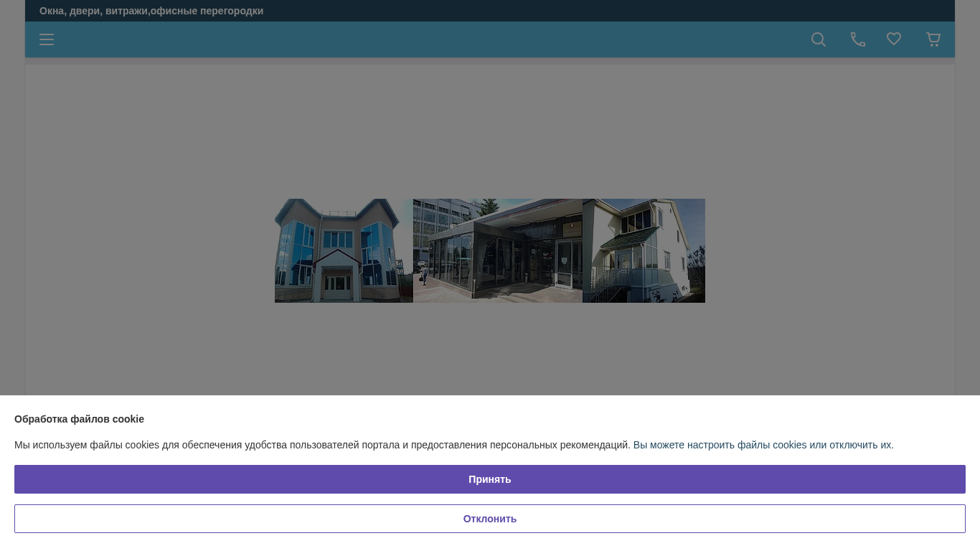Click the heading Обработка файлов cookie
Image resolution: width=980 pixels, height=551 pixels.
pos(79,419)
